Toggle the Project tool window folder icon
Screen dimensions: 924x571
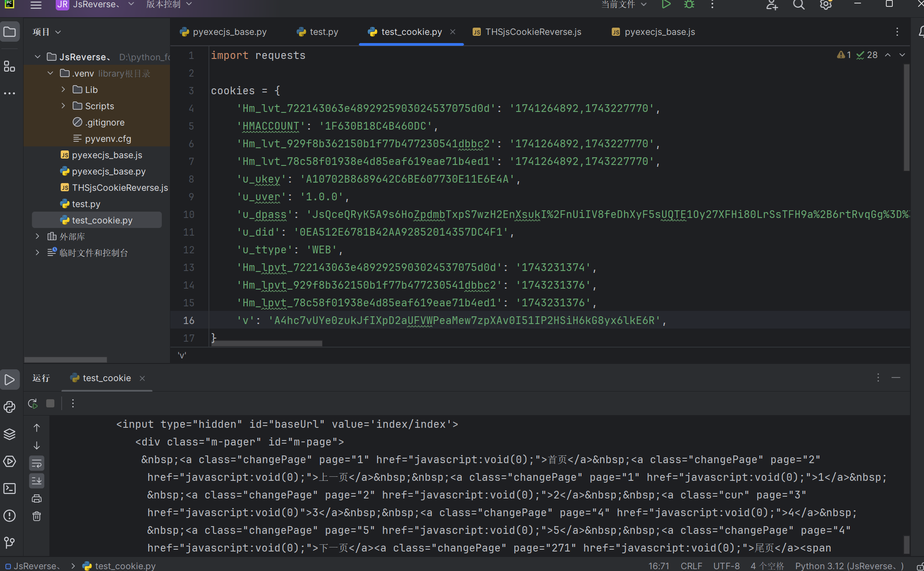click(x=10, y=32)
